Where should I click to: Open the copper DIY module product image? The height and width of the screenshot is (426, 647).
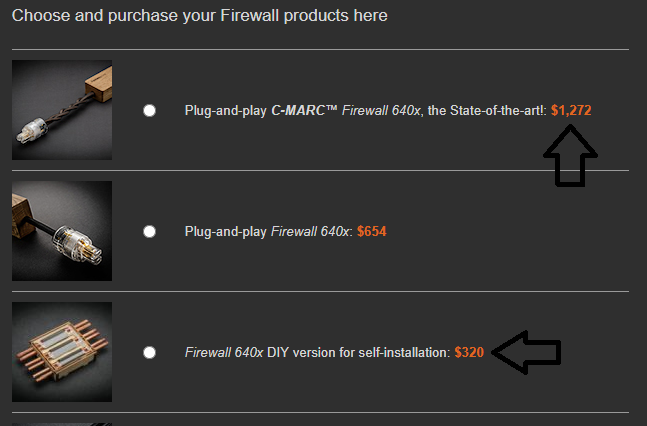click(x=62, y=352)
